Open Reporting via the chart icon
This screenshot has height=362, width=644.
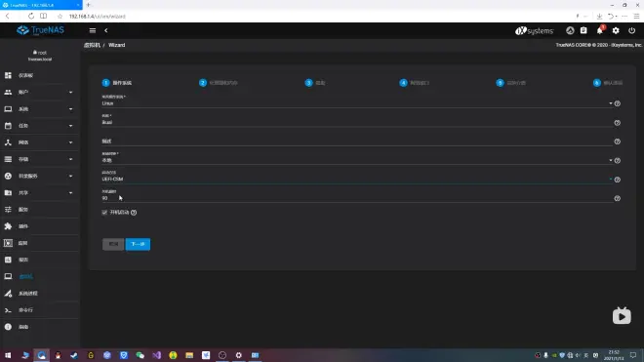8,260
